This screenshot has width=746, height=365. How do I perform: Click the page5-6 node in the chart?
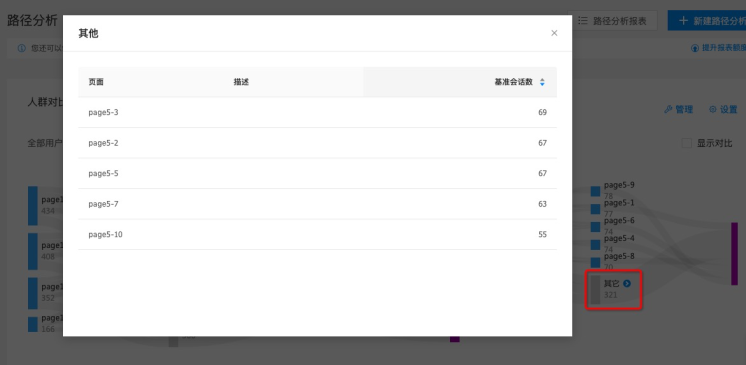tap(595, 227)
